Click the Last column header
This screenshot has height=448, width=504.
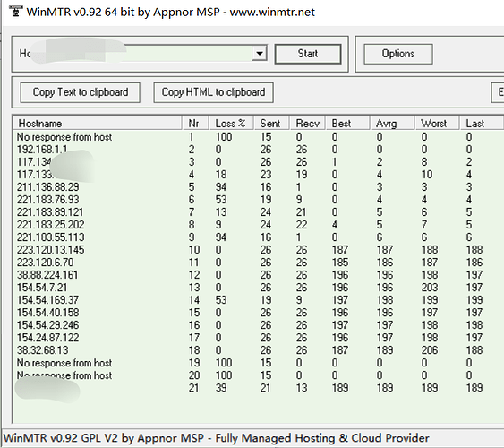tap(482, 123)
